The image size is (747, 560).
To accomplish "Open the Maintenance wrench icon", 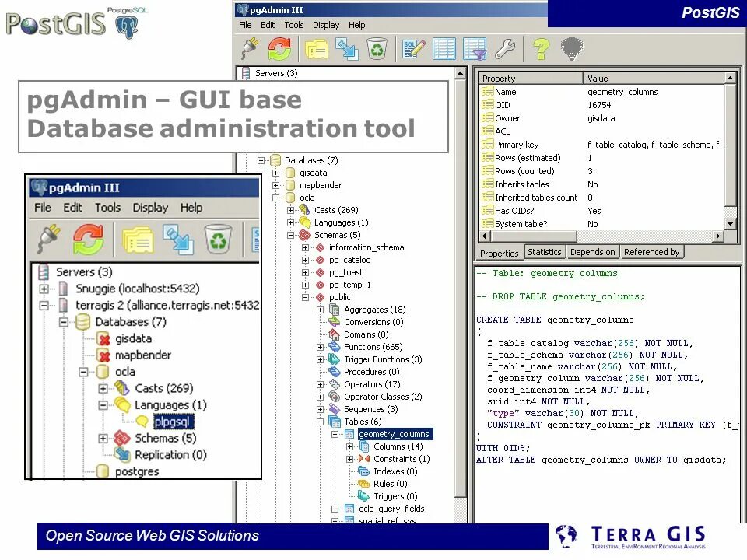I will tap(505, 48).
